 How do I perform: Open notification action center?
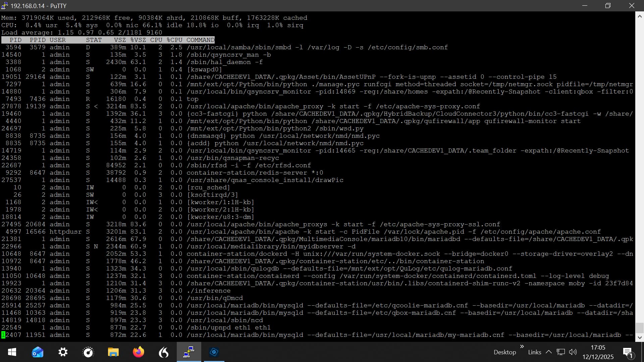pos(627,352)
